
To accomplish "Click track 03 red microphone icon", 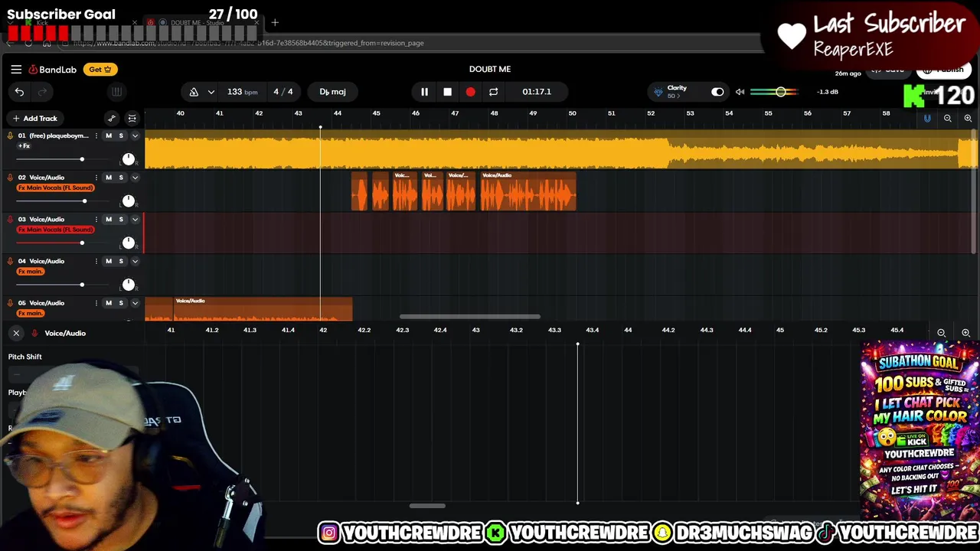I will tap(10, 220).
